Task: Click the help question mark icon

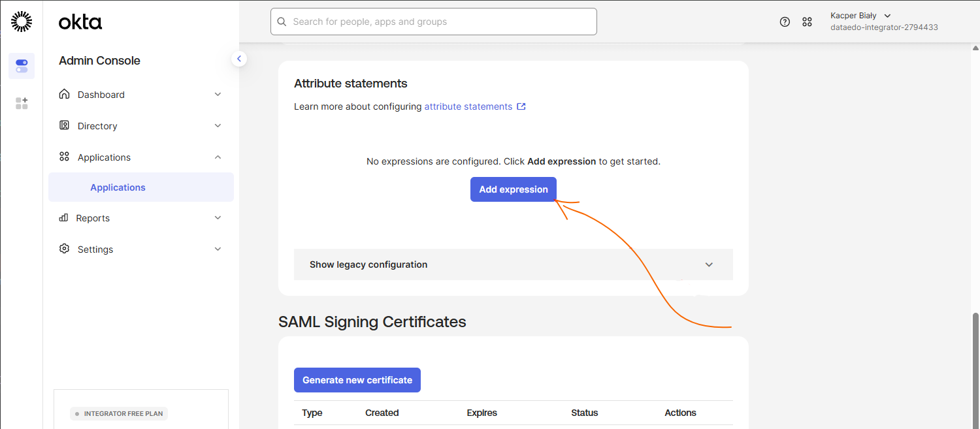Action: coord(785,22)
